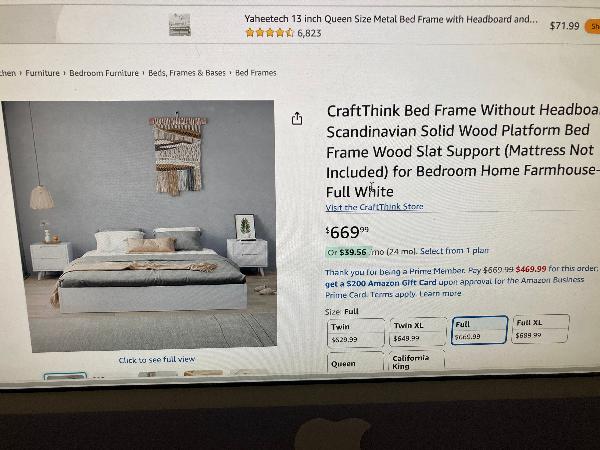The width and height of the screenshot is (600, 450).
Task: Click the star rating of Yaheetech bed
Action: click(x=269, y=33)
